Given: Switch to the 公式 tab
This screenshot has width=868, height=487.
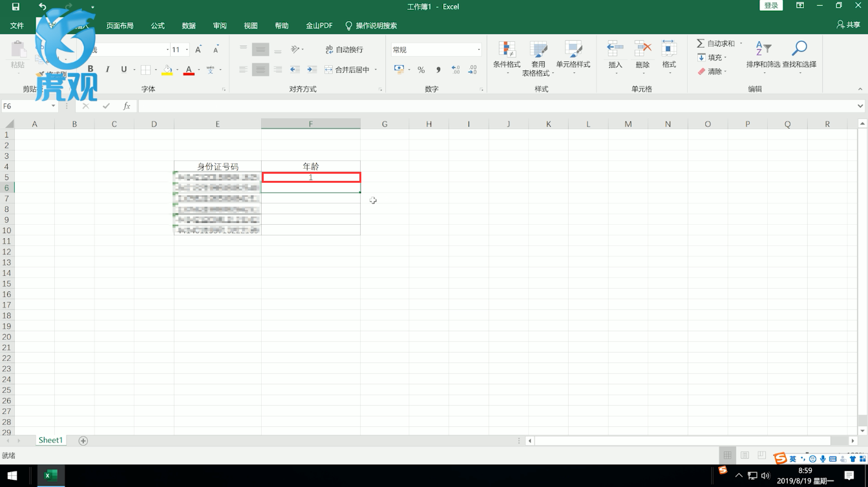Looking at the screenshot, I should click(x=158, y=26).
